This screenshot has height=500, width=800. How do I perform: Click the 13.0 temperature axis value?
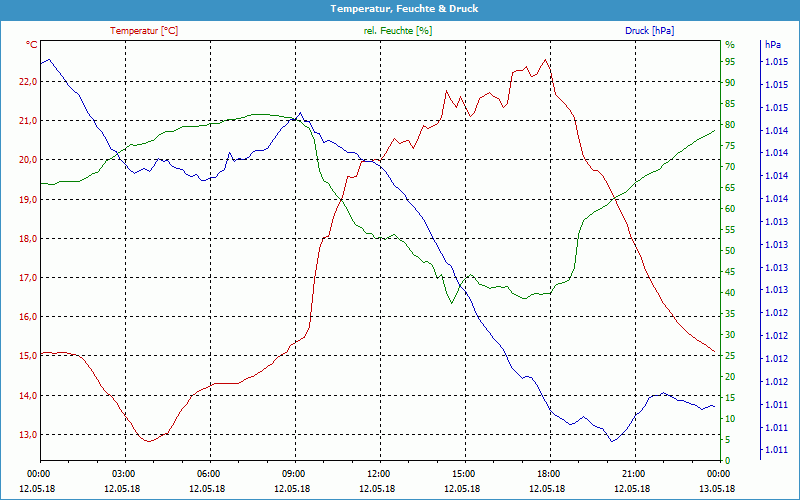tap(28, 434)
